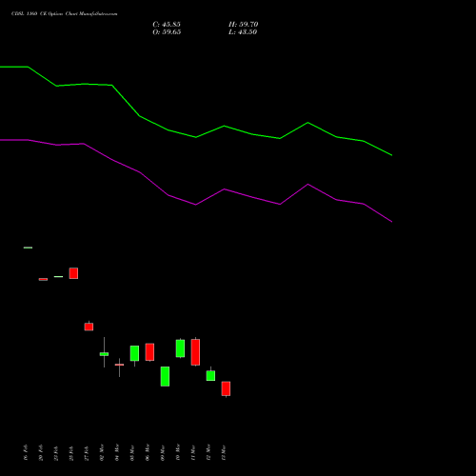Select the flat green candle for 23 Feb

(58, 277)
